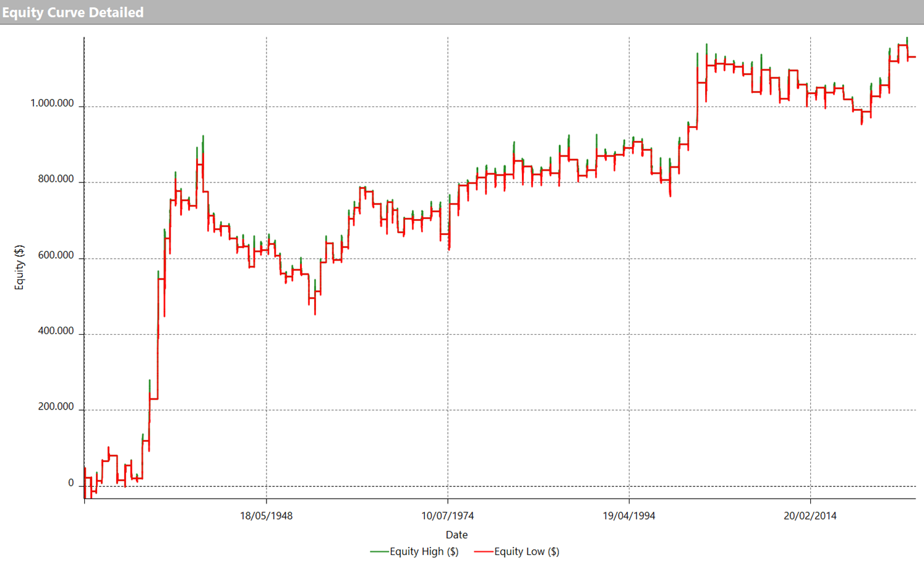
Task: Click the 0 y-axis tick label
Action: pos(71,483)
